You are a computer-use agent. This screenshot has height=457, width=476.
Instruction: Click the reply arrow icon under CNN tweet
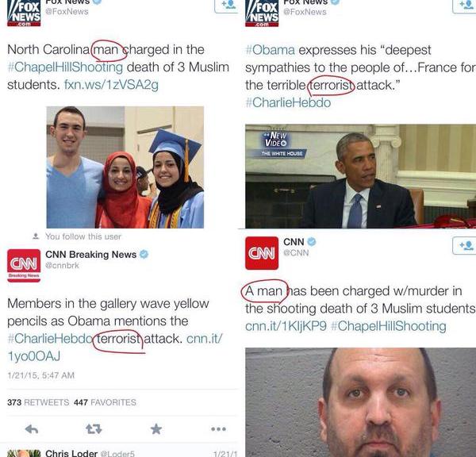[x=32, y=428]
